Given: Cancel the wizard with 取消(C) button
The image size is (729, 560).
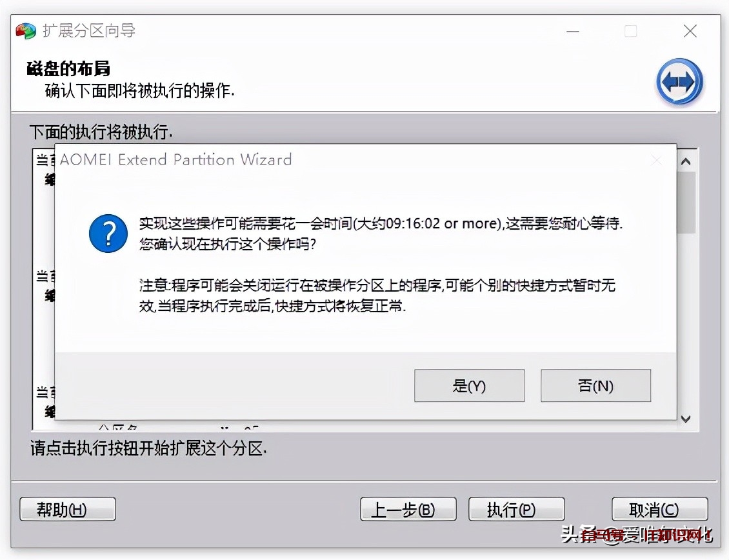Looking at the screenshot, I should [660, 509].
